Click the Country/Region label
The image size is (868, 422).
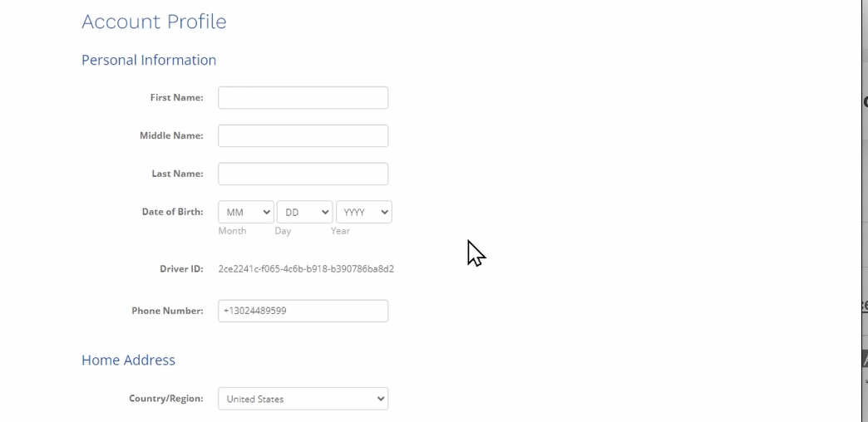click(166, 399)
